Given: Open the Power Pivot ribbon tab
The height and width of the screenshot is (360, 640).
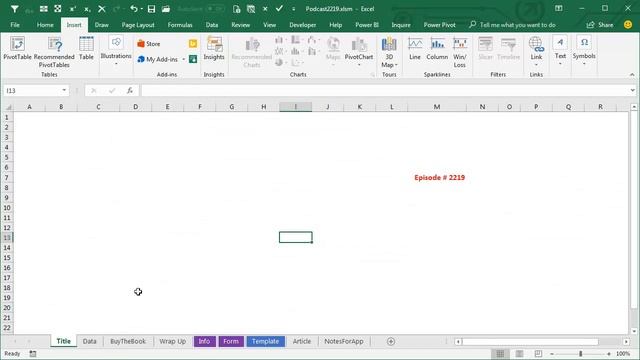Looking at the screenshot, I should coord(439,25).
